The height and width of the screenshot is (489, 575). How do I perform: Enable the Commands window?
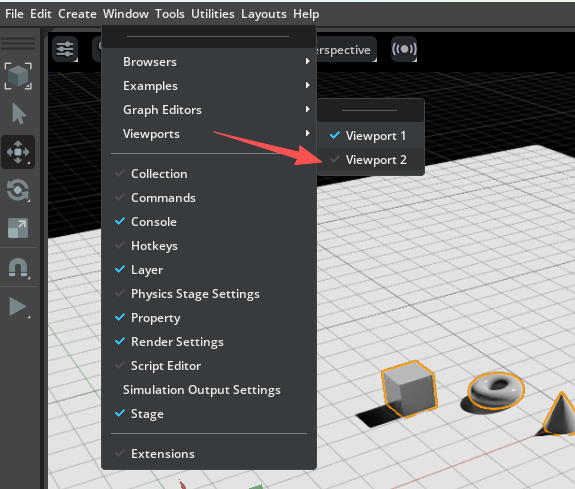pyautogui.click(x=209, y=198)
